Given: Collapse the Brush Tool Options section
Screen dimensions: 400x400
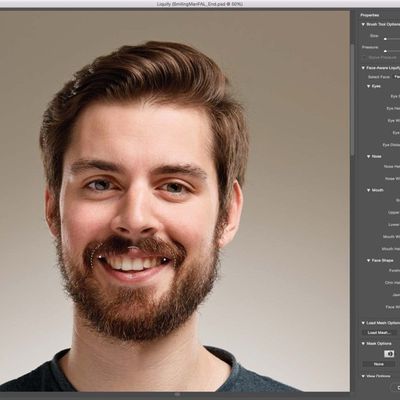Looking at the screenshot, I should [363, 24].
